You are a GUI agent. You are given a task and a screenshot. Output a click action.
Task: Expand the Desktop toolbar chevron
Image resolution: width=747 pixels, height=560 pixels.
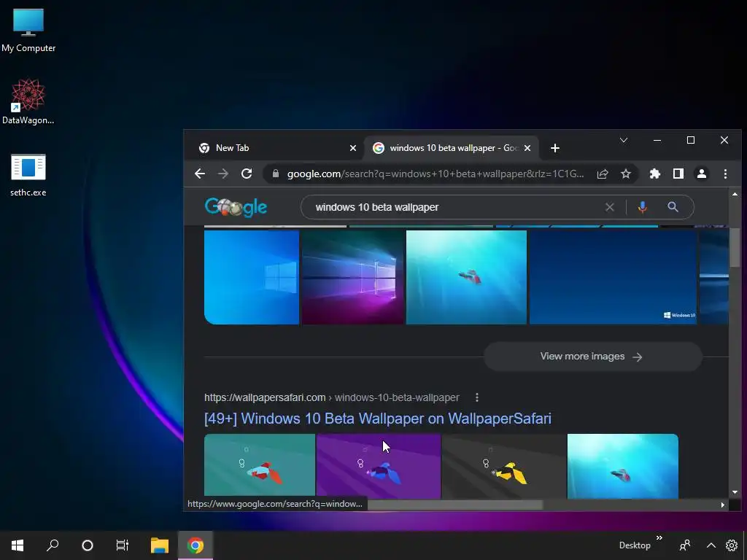click(659, 538)
